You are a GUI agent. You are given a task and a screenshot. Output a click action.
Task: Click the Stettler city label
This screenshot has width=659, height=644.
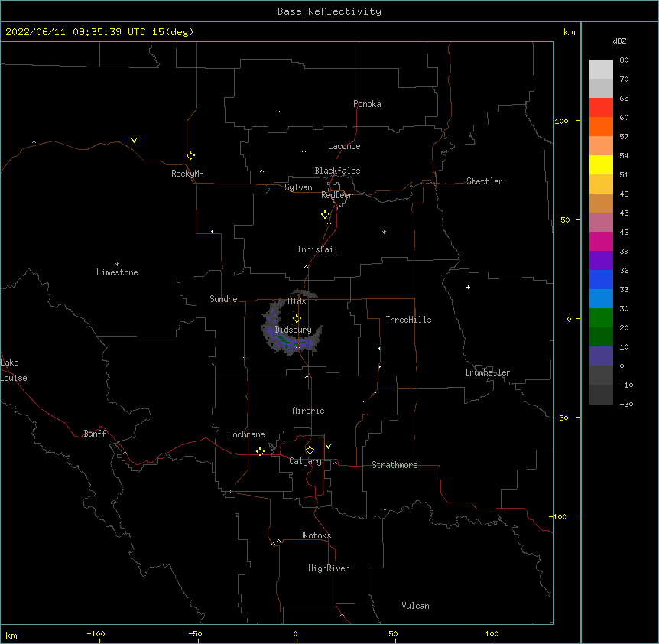[485, 181]
